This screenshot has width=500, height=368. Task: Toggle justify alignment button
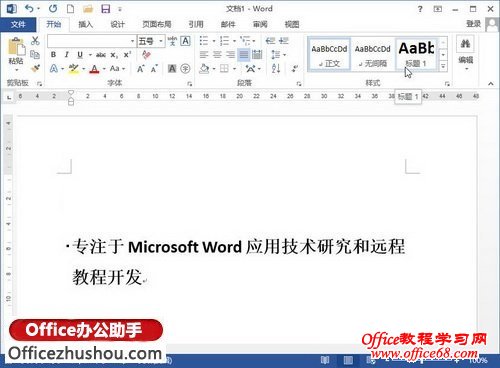[244, 54]
